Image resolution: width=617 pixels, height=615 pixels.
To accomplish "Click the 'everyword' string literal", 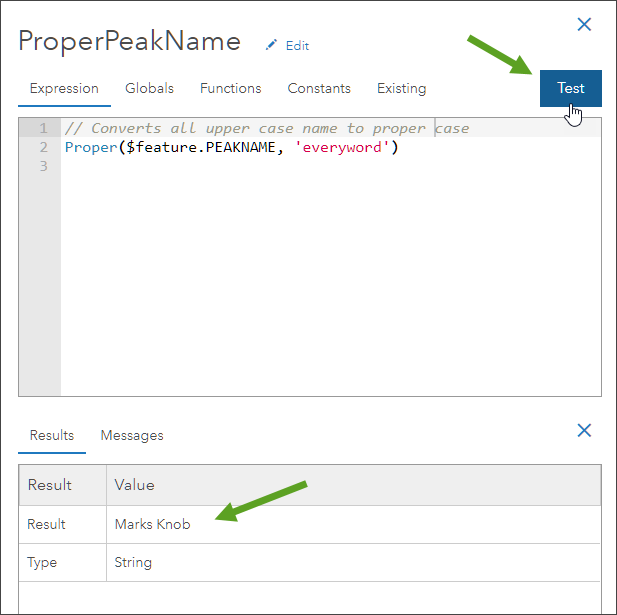I will [342, 147].
